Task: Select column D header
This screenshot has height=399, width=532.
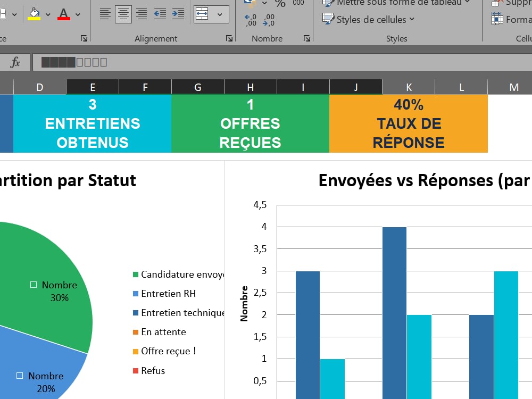Action: pyautogui.click(x=40, y=87)
